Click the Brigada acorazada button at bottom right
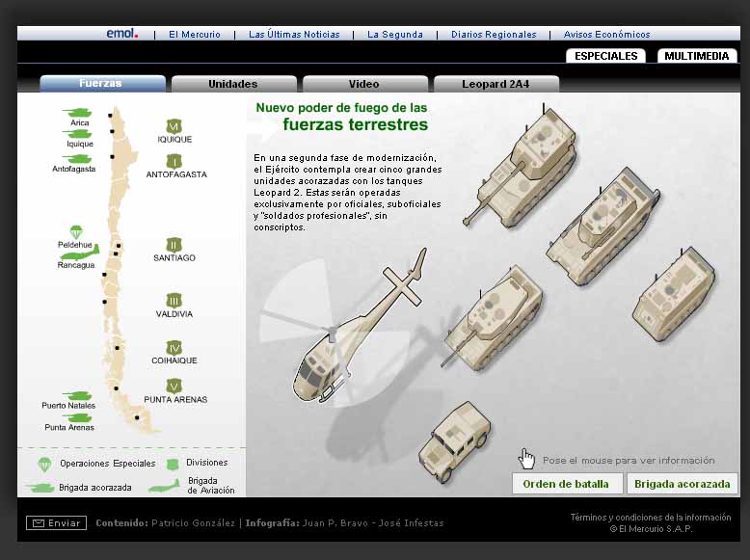 click(683, 484)
